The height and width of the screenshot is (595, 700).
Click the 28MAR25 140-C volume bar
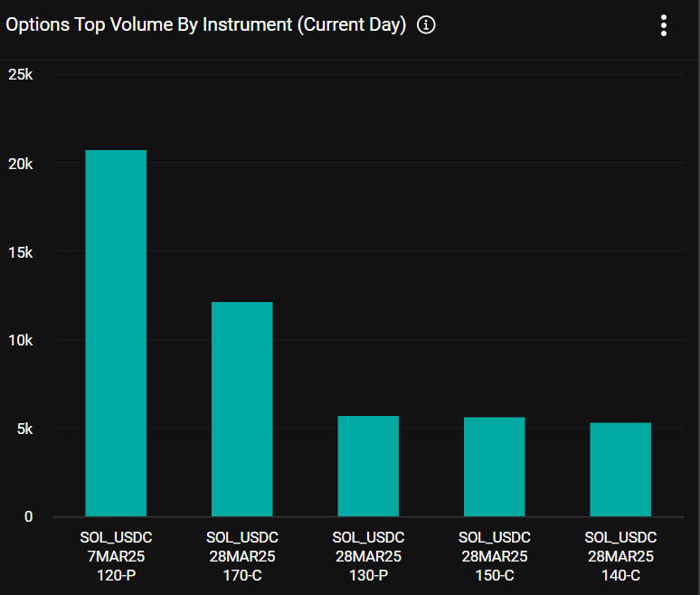(x=620, y=469)
